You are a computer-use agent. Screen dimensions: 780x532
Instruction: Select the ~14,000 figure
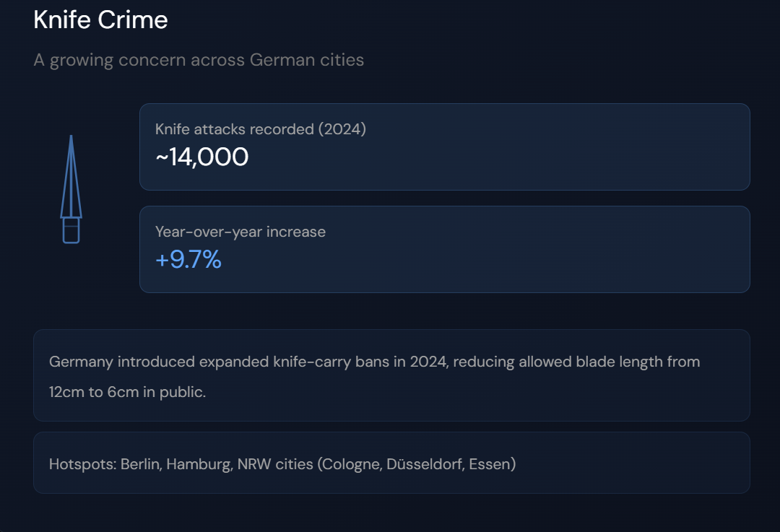201,157
